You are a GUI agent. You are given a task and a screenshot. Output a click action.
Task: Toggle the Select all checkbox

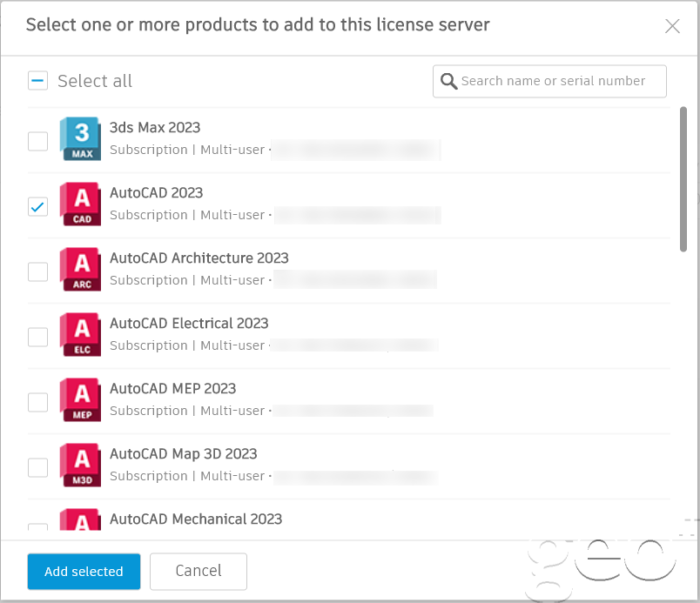point(38,81)
